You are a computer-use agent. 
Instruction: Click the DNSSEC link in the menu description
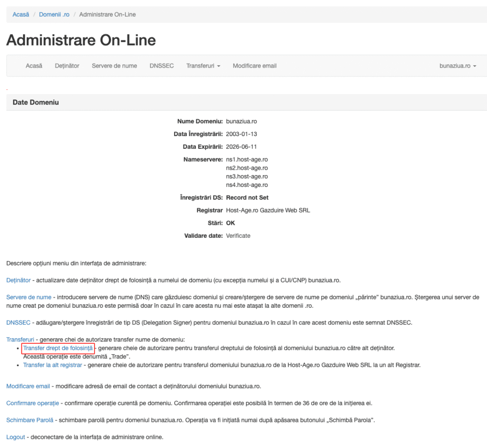(x=19, y=322)
